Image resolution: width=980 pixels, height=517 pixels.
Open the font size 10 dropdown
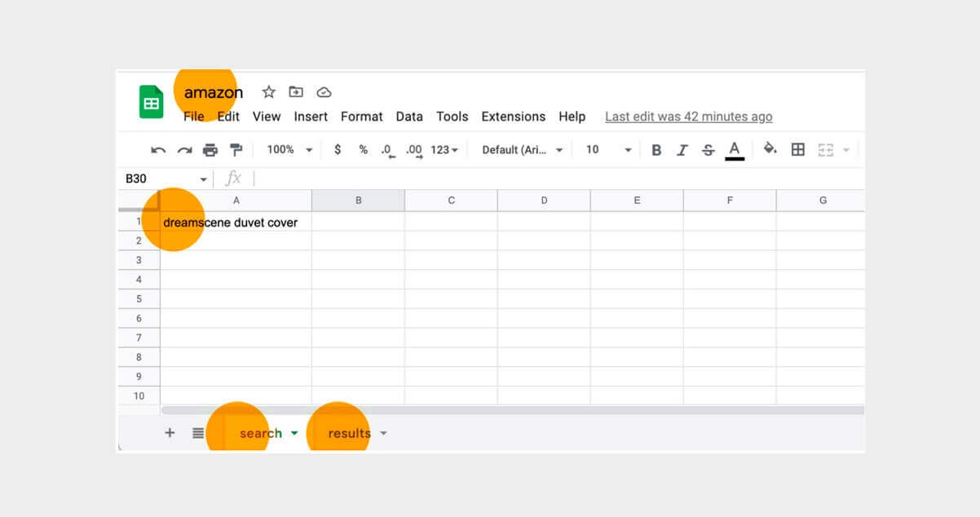pos(609,150)
